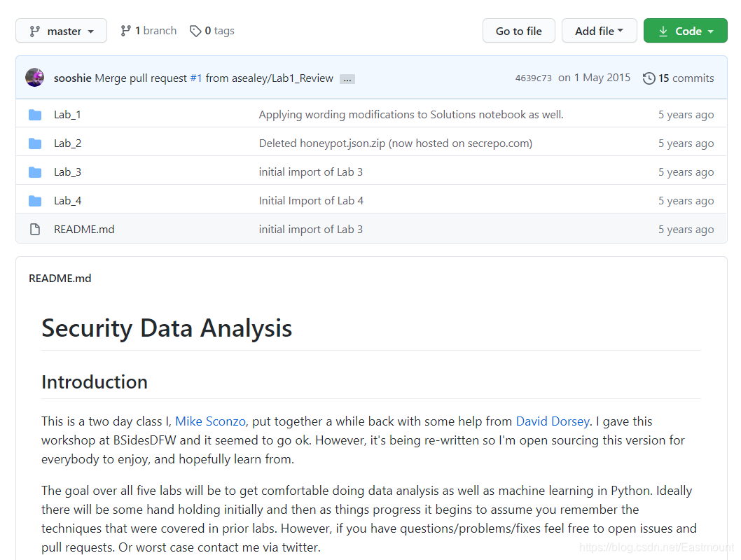The image size is (741, 560).
Task: Click the Lab_3 folder icon
Action: point(35,172)
